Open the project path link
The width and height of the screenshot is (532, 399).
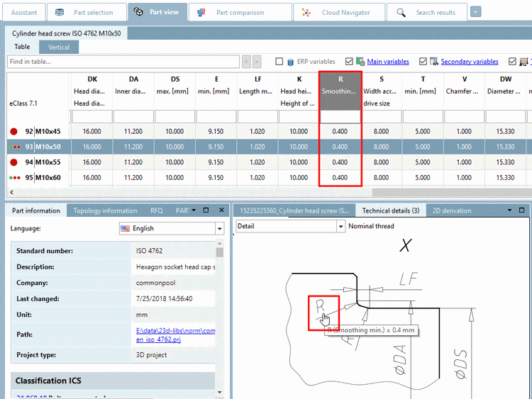[x=175, y=335]
